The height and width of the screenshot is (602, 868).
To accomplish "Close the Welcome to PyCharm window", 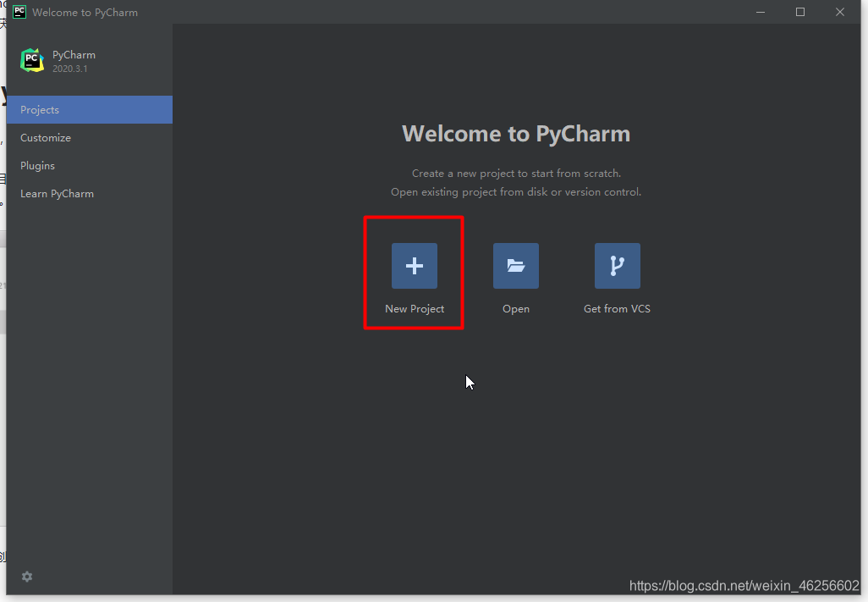I will tap(840, 12).
